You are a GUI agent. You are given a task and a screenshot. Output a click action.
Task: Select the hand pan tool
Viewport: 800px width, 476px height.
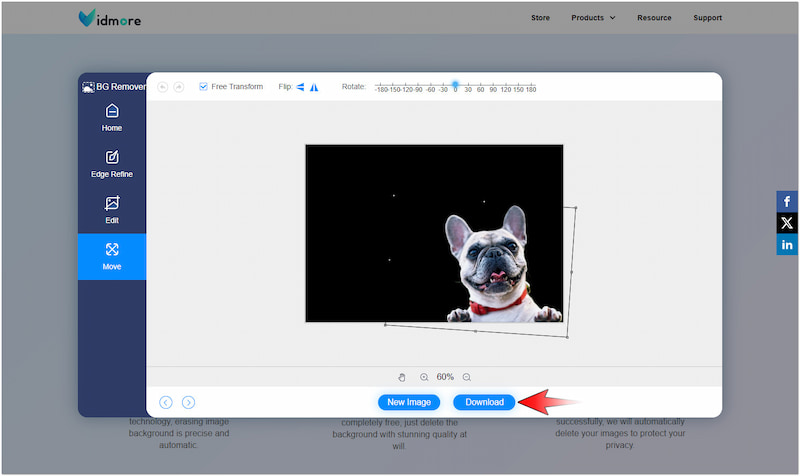402,377
